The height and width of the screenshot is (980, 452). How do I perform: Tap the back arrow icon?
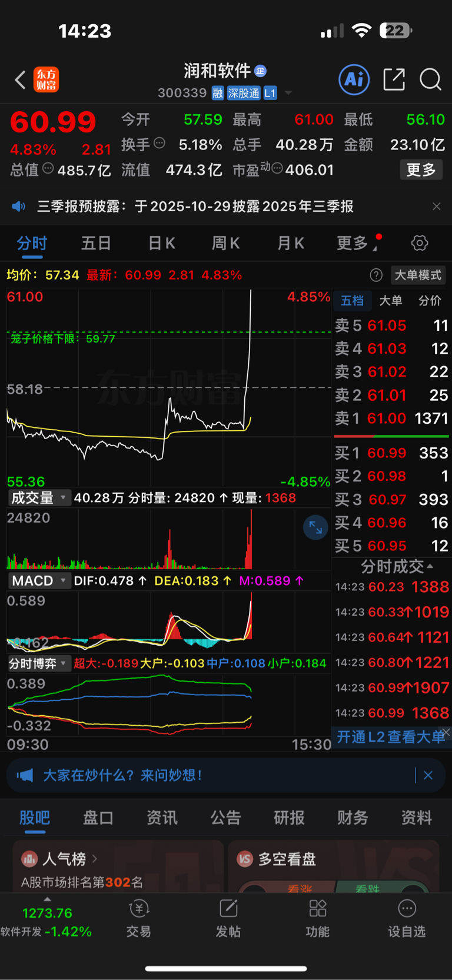pyautogui.click(x=21, y=79)
